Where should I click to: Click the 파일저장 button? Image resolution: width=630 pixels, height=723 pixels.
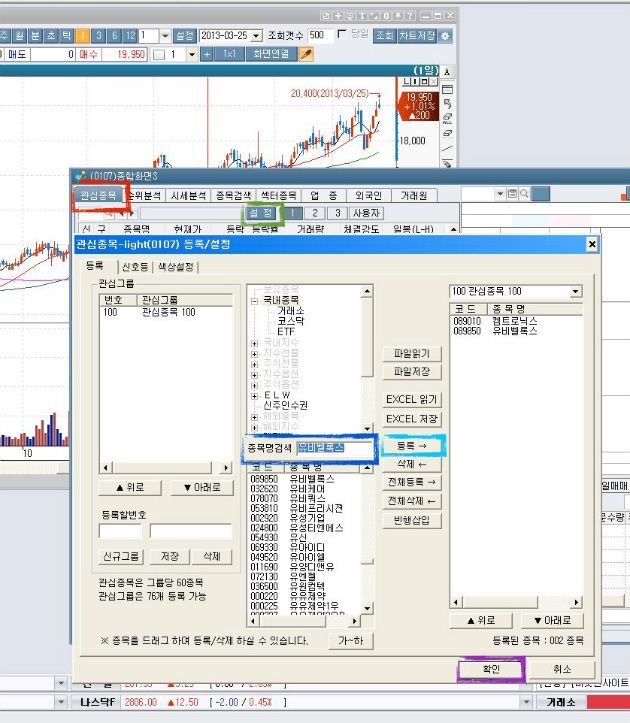coord(412,372)
